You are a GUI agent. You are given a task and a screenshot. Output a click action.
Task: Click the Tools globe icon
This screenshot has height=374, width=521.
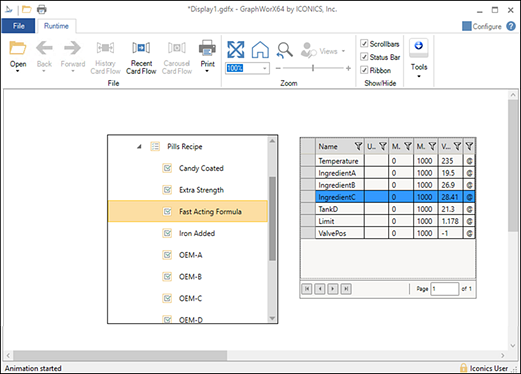point(419,45)
